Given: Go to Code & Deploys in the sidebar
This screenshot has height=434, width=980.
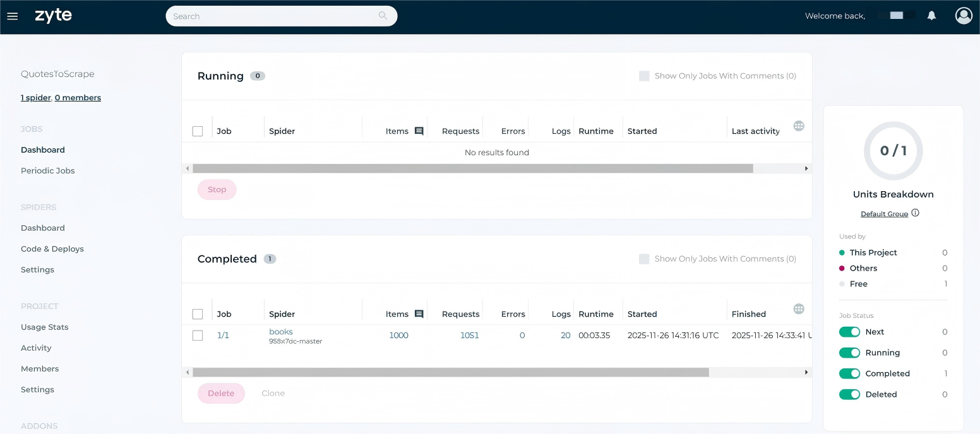Looking at the screenshot, I should tap(52, 249).
